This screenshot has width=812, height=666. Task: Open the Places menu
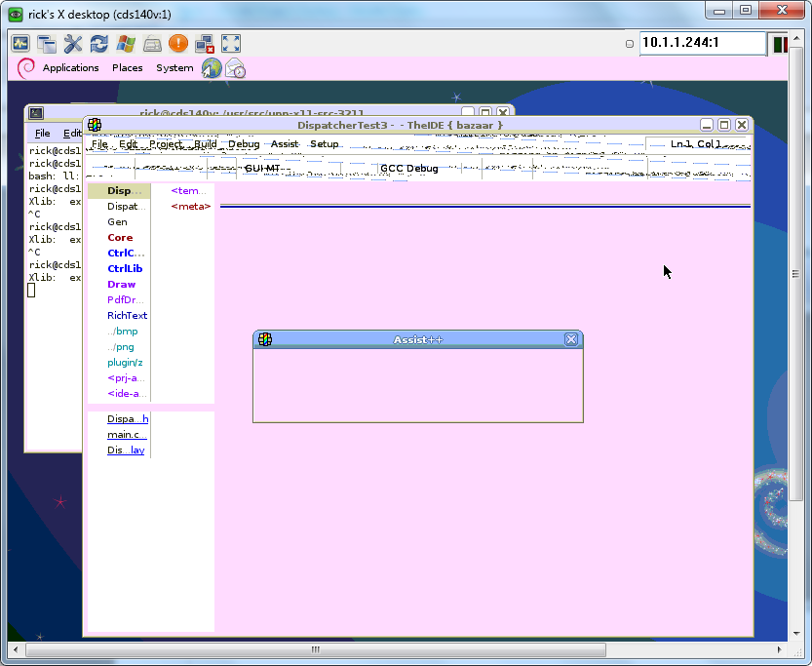pyautogui.click(x=128, y=68)
